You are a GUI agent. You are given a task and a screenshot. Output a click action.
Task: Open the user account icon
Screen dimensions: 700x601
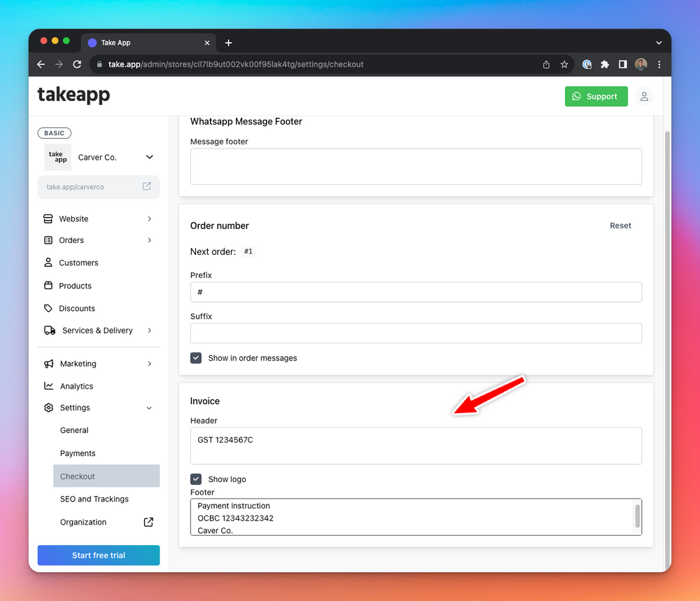[x=644, y=97]
